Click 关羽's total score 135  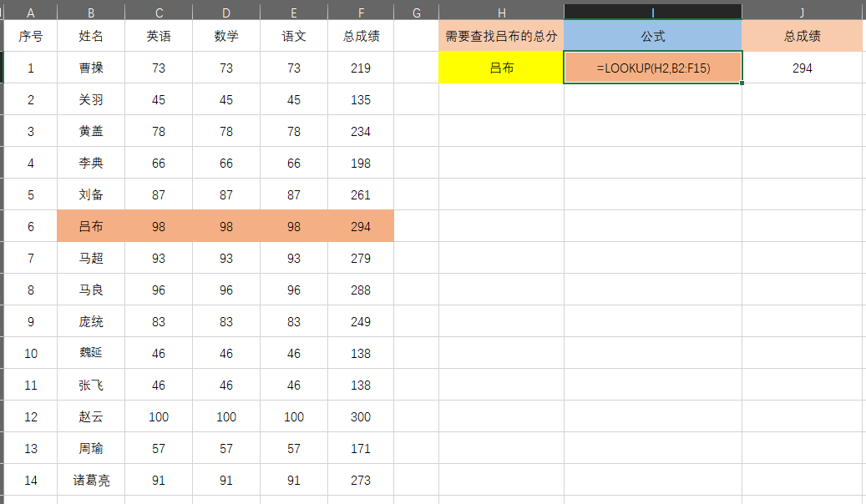click(x=361, y=99)
